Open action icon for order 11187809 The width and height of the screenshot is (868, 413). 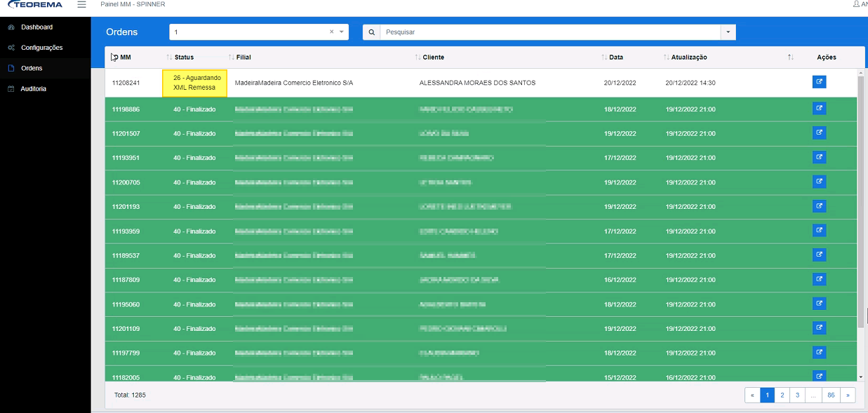(x=819, y=279)
